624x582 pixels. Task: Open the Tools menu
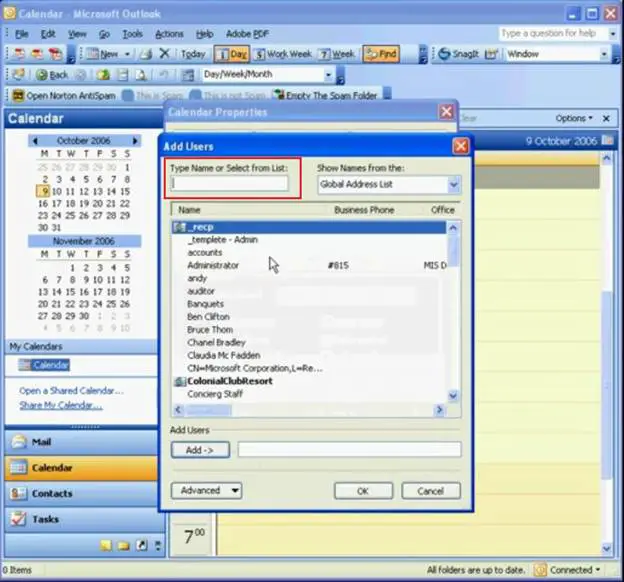132,34
